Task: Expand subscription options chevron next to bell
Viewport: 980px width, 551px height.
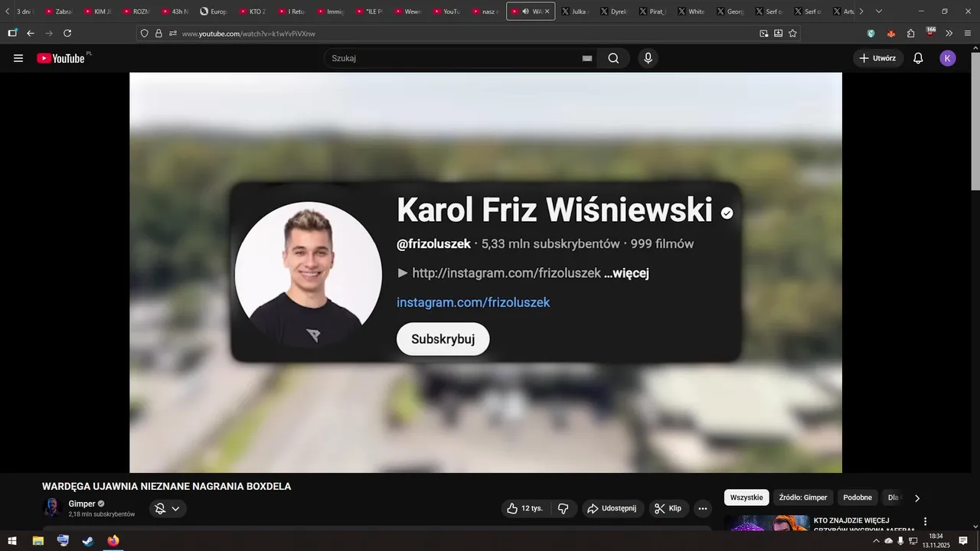Action: pos(175,508)
